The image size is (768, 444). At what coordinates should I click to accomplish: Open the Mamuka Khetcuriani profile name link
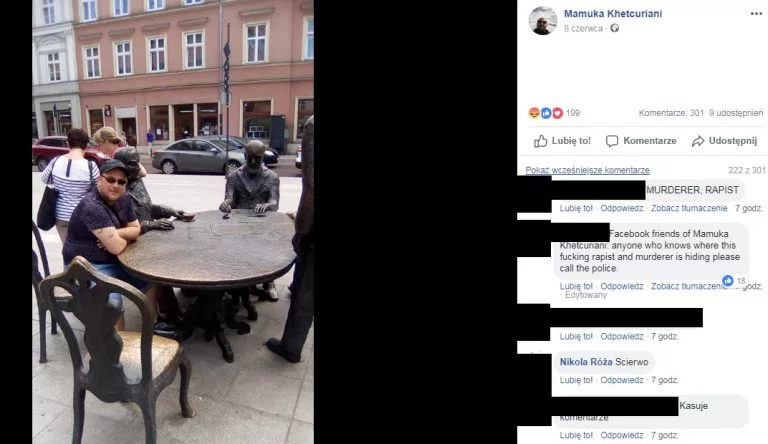[x=613, y=14]
